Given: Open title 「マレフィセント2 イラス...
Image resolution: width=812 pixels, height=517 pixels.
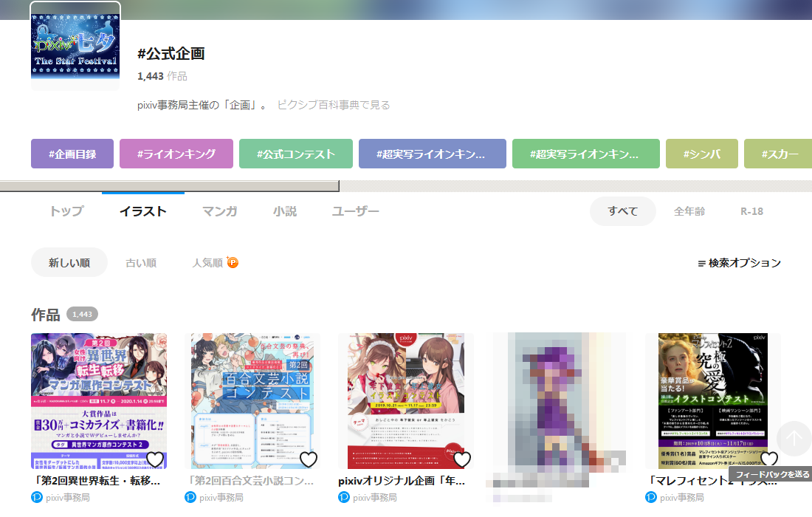Looking at the screenshot, I should [x=712, y=481].
